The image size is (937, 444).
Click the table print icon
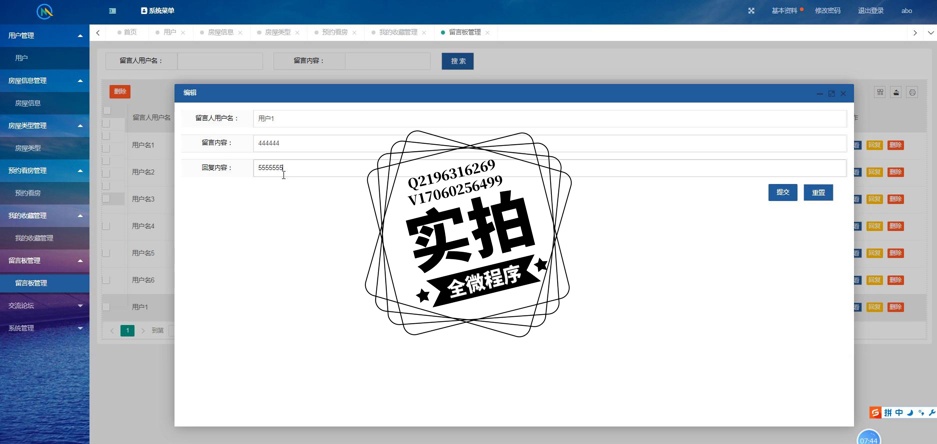click(x=912, y=92)
